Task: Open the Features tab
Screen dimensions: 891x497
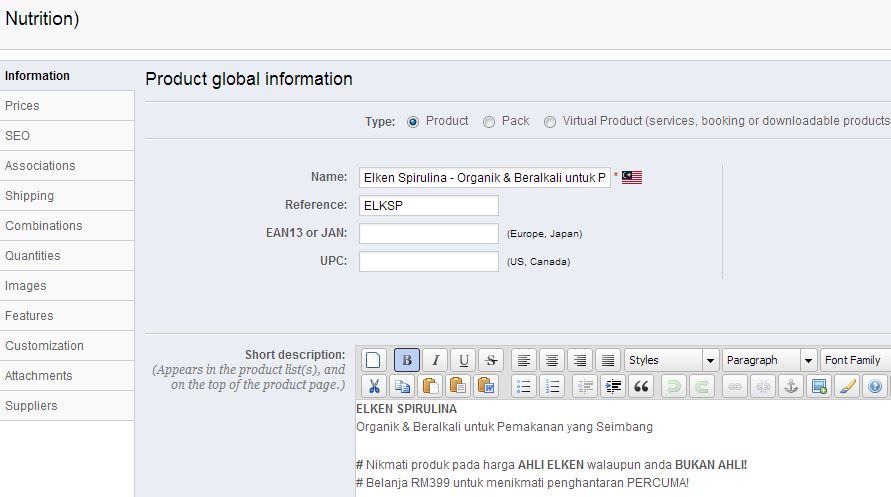Action: [66, 316]
